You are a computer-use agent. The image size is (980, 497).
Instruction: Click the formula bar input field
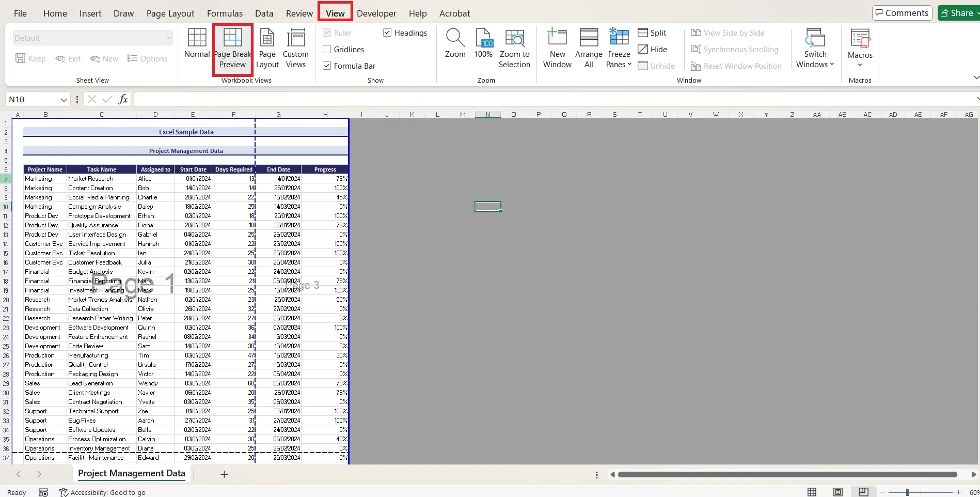[x=555, y=99]
